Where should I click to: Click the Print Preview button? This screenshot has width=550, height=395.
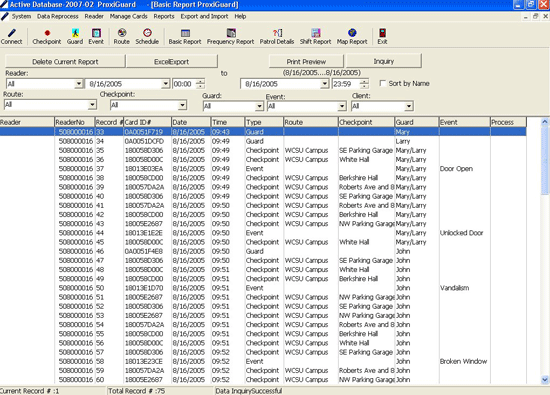click(x=306, y=61)
